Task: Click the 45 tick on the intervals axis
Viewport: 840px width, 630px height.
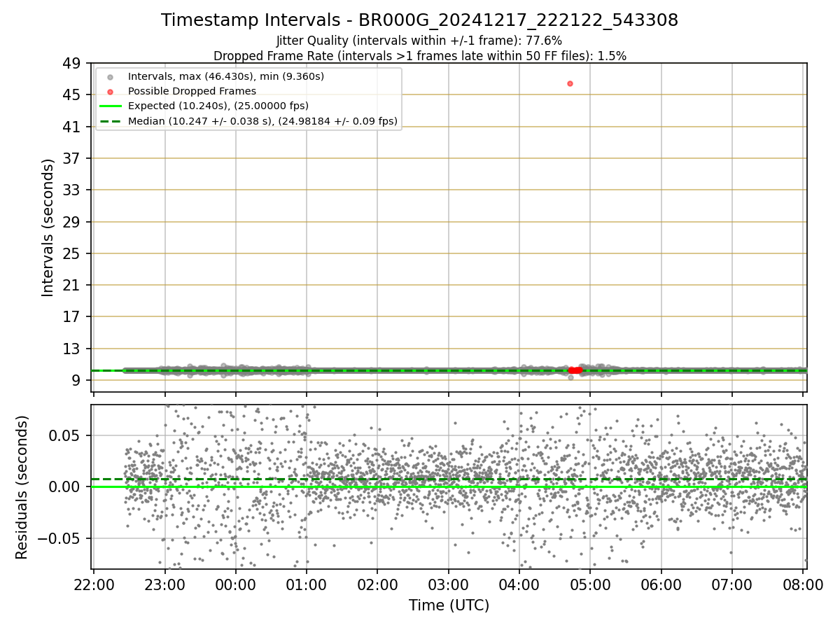Action: pos(72,95)
